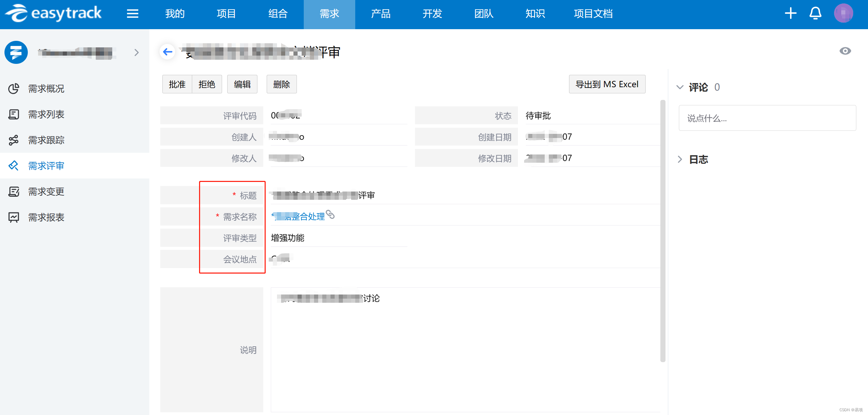Click the 修改人 label
This screenshot has height=415, width=868.
tap(244, 159)
